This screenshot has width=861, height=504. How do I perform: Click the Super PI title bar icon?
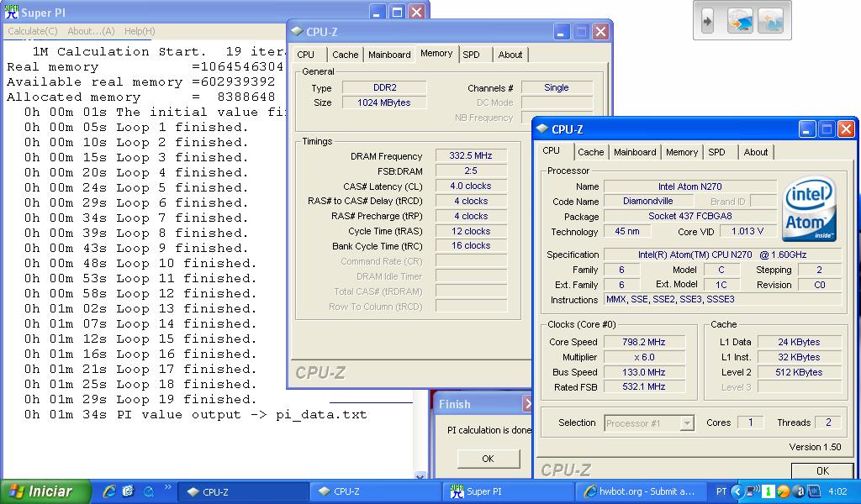[x=11, y=12]
